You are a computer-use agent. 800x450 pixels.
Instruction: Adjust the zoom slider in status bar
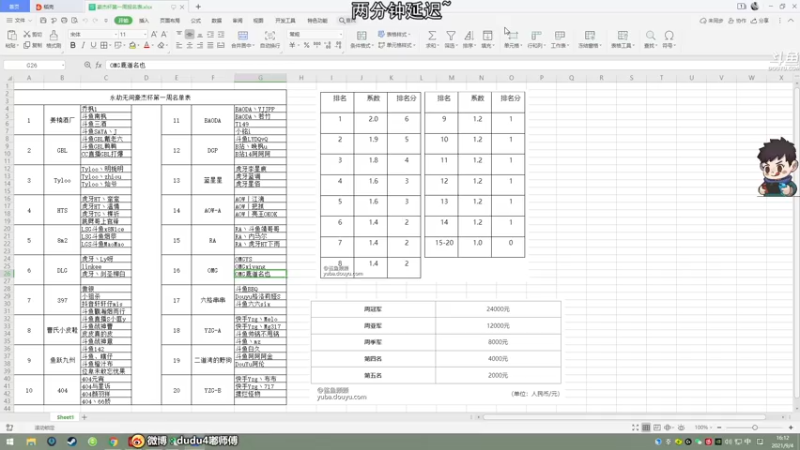[x=755, y=427]
